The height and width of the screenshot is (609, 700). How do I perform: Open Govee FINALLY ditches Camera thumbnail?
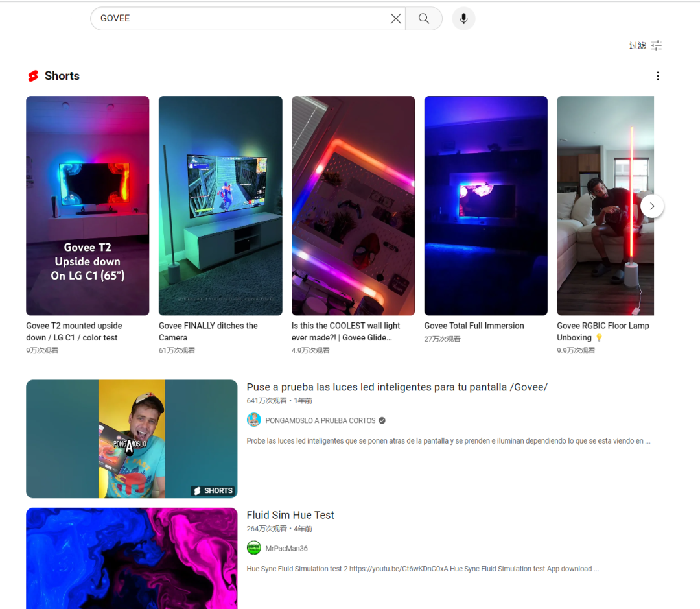pyautogui.click(x=220, y=206)
